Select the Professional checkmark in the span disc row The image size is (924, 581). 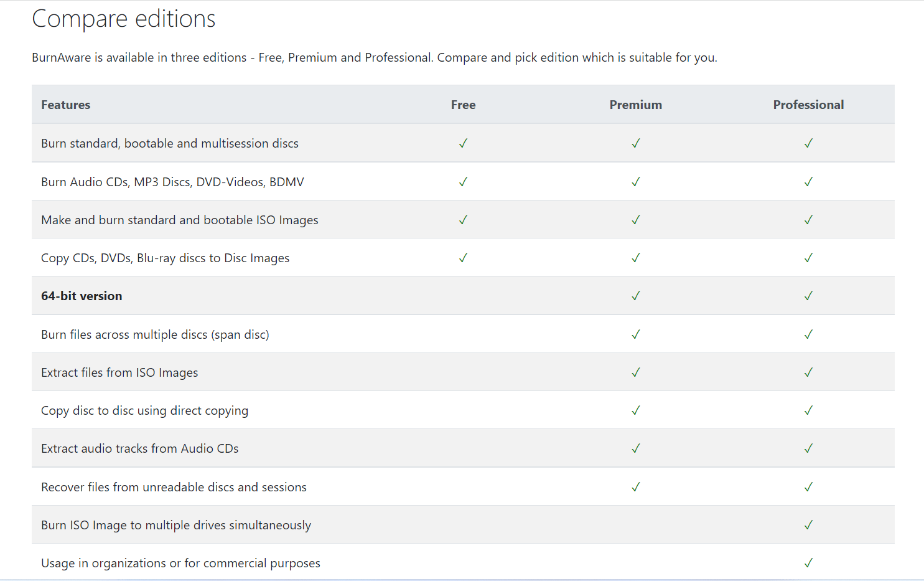point(808,334)
